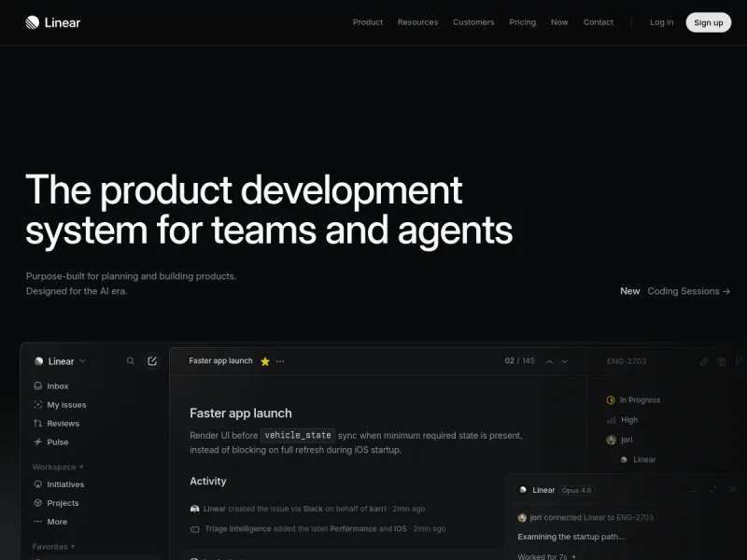Image resolution: width=747 pixels, height=560 pixels.
Task: Click the ENG-2703 issue identifier
Action: tap(627, 361)
